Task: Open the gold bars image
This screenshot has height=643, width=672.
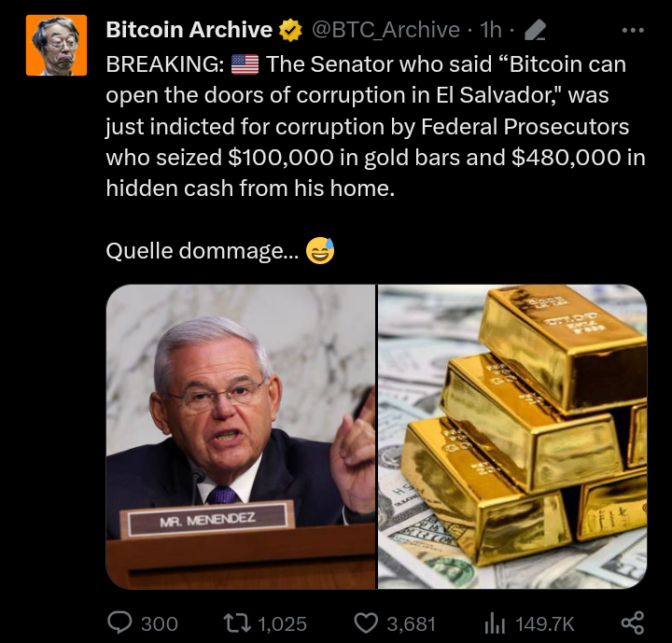Action: [x=512, y=437]
